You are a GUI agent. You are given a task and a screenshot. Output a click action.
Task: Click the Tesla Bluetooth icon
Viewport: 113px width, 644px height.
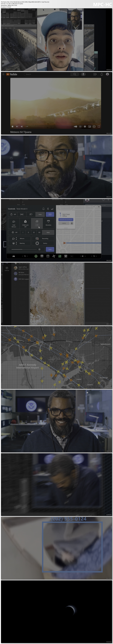click(x=48, y=209)
